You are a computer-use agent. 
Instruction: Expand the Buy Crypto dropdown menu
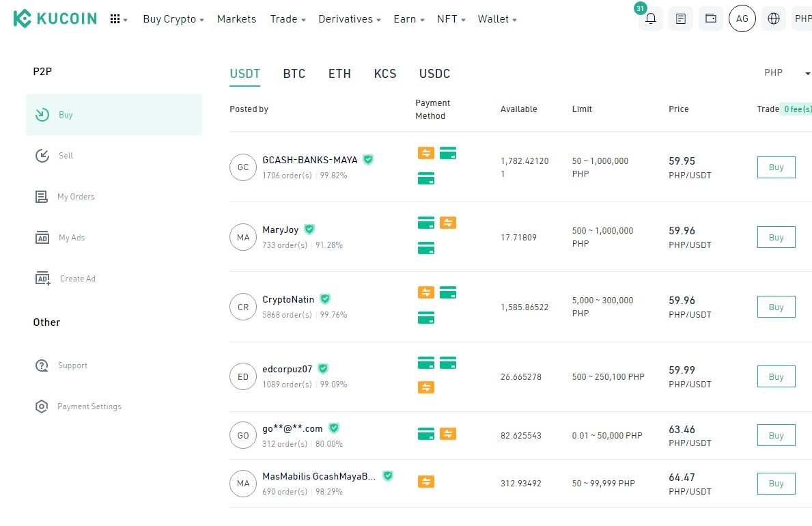tap(173, 19)
